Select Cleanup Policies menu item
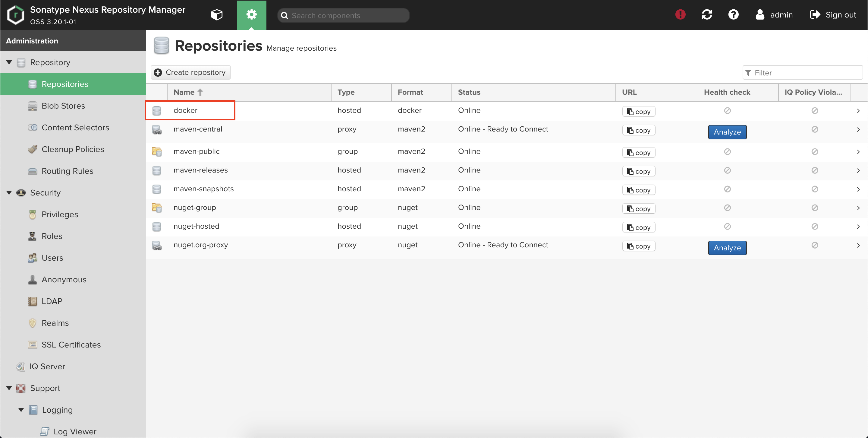The height and width of the screenshot is (438, 868). click(72, 149)
